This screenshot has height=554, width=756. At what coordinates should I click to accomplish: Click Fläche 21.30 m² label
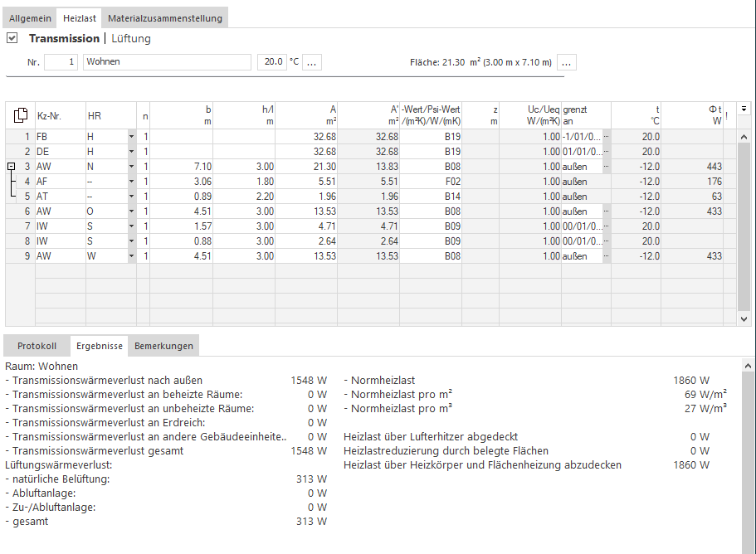pos(480,62)
